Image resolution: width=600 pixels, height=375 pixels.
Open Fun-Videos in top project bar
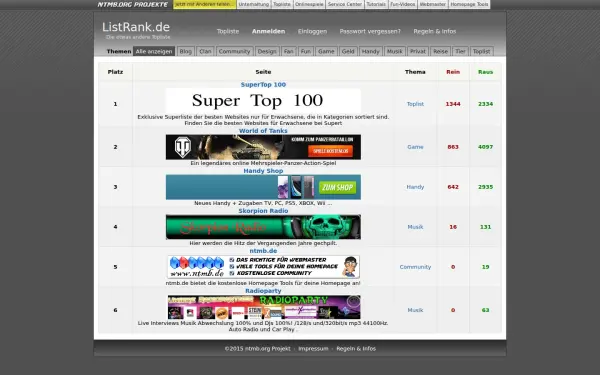[x=403, y=4]
